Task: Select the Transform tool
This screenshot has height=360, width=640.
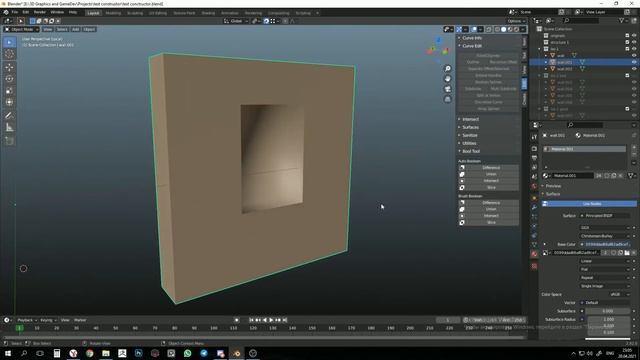Action: point(9,102)
